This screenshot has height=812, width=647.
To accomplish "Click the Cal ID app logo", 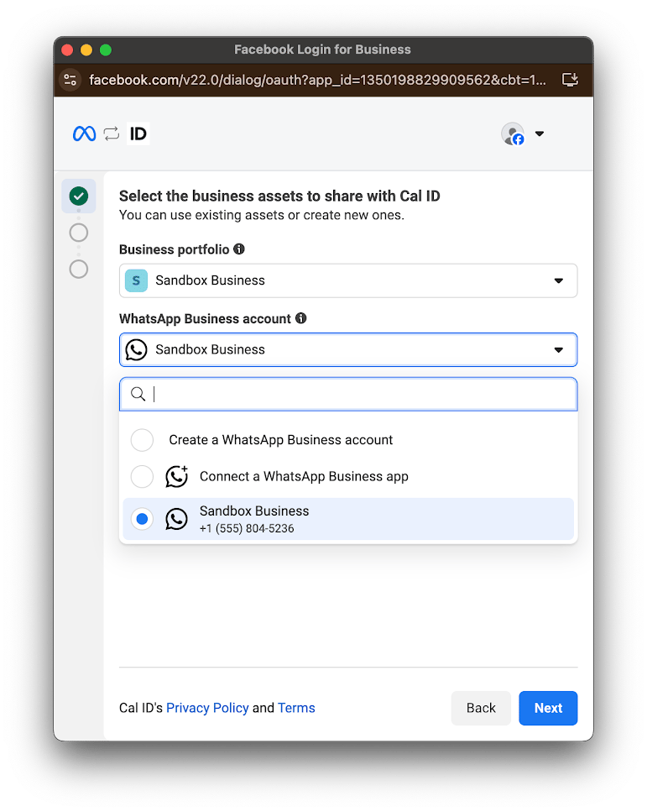I will pyautogui.click(x=138, y=134).
